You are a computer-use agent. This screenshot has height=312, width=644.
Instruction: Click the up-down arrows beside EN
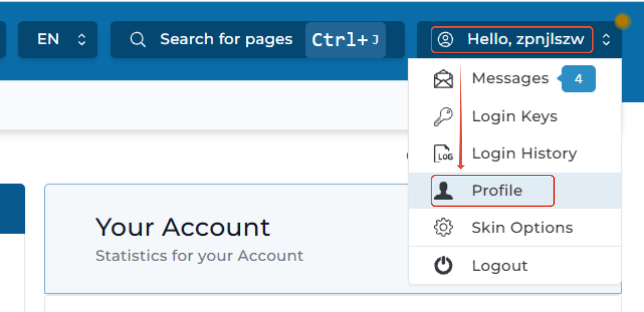[x=82, y=39]
